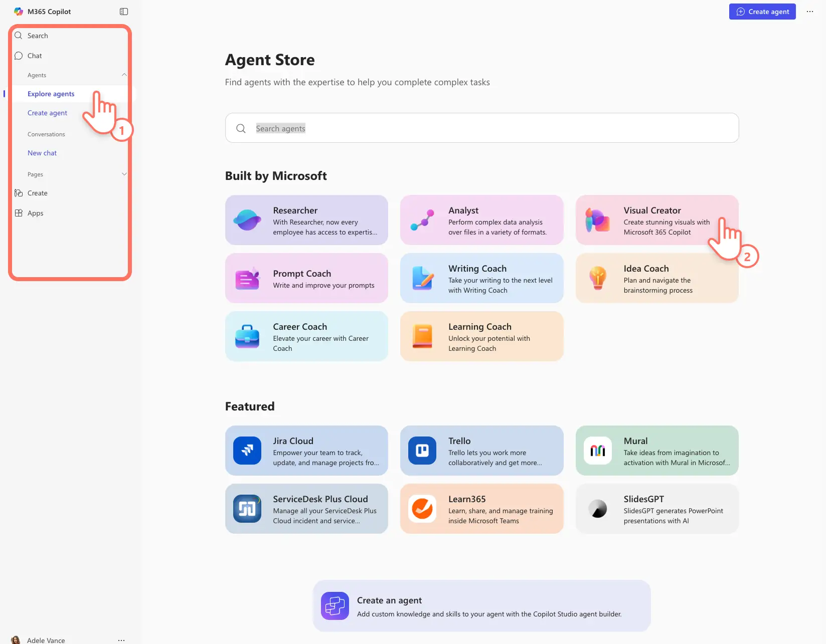Open Chat in the sidebar
This screenshot has height=644, width=826.
pos(35,56)
